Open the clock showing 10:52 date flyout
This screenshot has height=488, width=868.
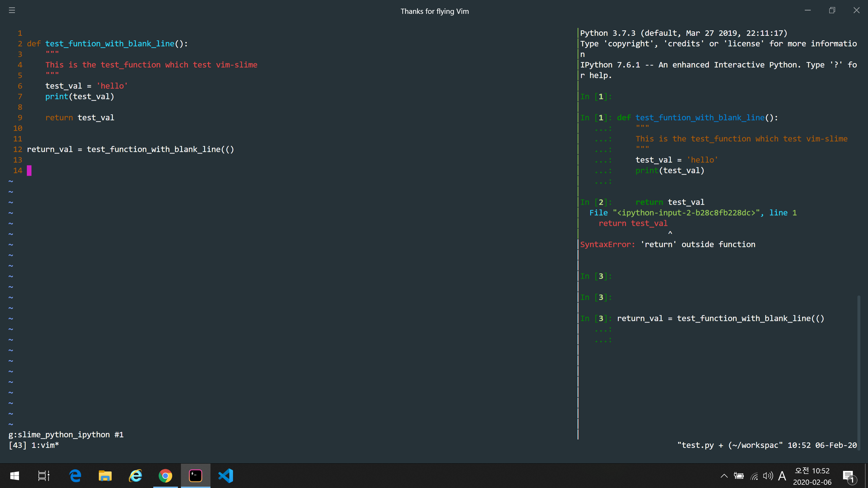click(812, 476)
